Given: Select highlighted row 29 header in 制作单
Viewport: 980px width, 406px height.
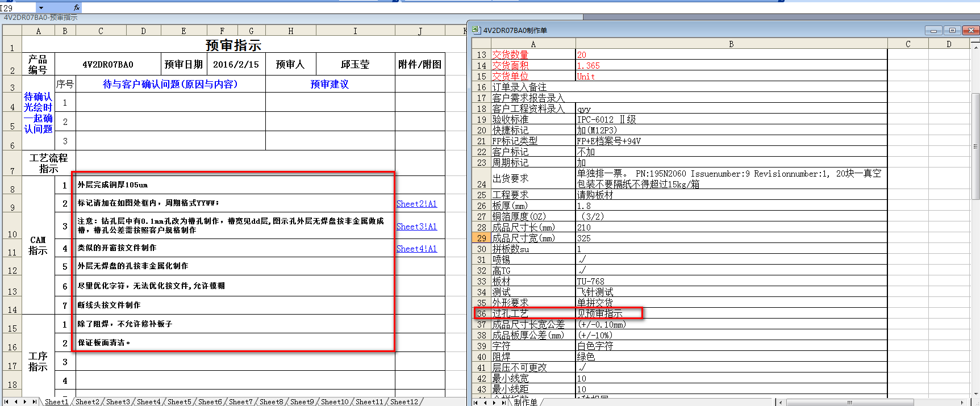Looking at the screenshot, I should [x=481, y=238].
